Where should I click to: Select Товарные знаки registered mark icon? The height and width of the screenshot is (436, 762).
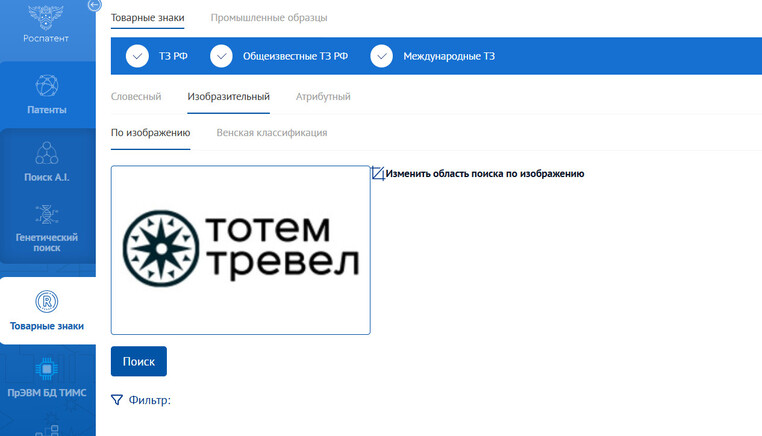coord(47,301)
